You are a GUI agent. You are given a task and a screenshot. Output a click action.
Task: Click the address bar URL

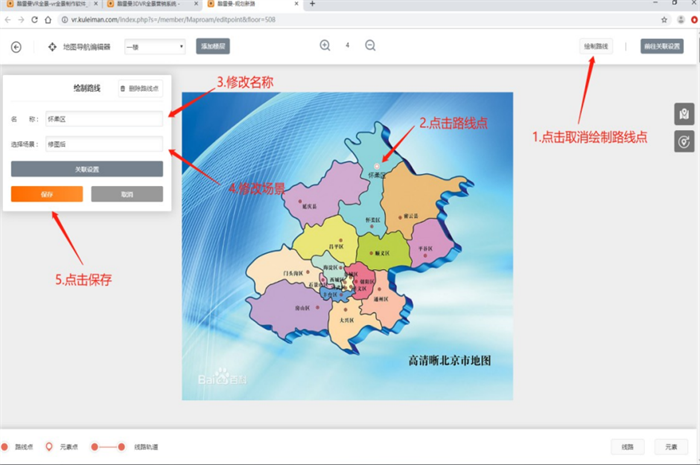(x=173, y=20)
